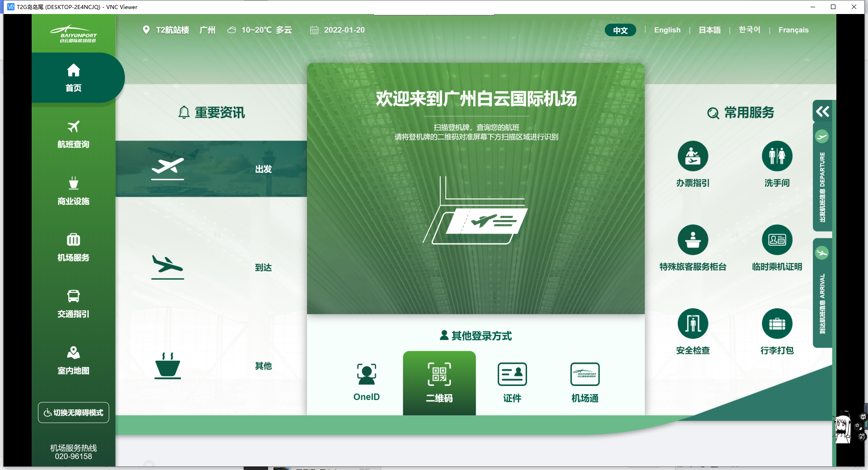Expand the ARRIVAL flight info side tab
868x470 pixels.
coord(822,294)
